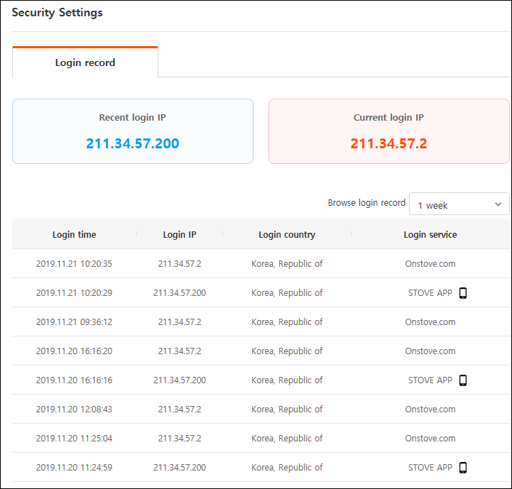The width and height of the screenshot is (512, 489).
Task: Click STOVE APP text on the 10:20:29 row
Action: point(430,293)
